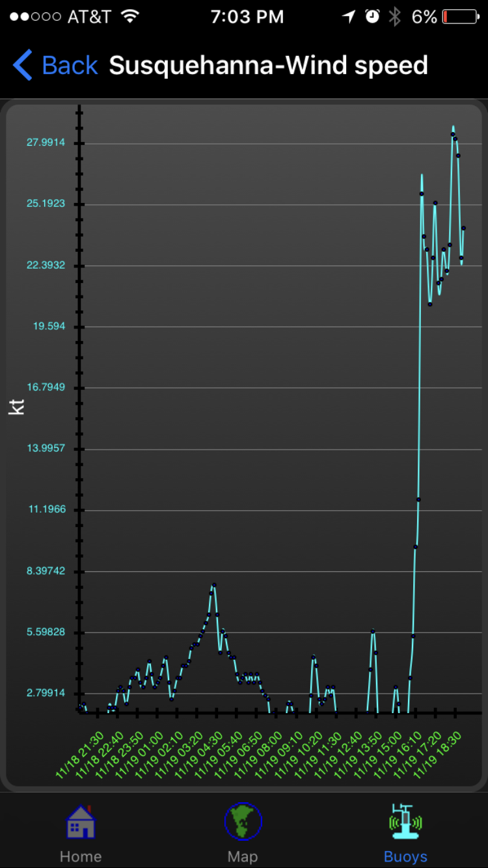Click the 13.9957 y-axis label
This screenshot has width=488, height=868.
pyautogui.click(x=46, y=448)
